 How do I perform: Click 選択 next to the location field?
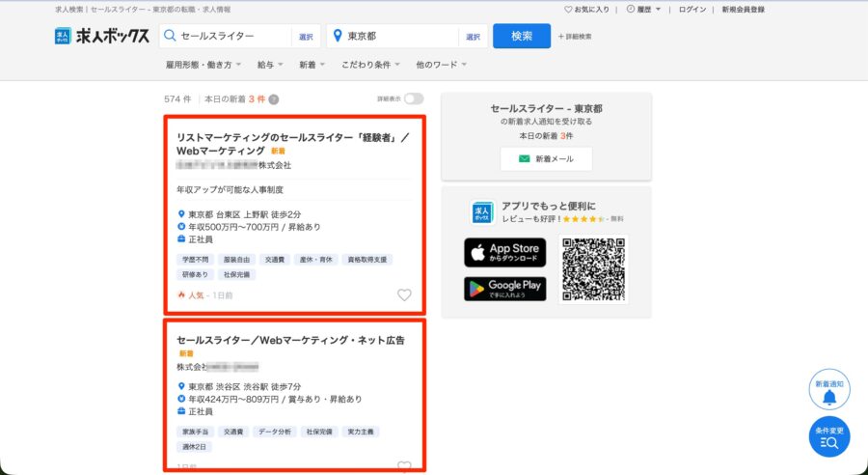(474, 37)
